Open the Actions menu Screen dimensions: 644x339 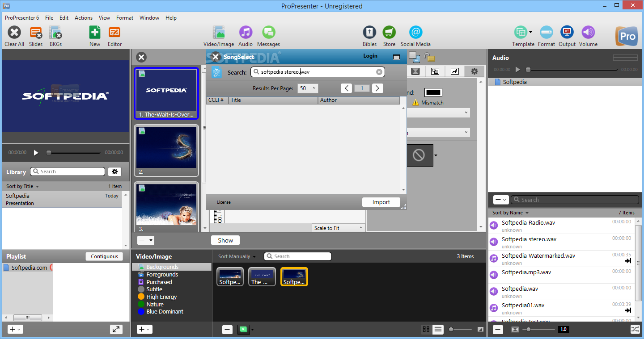click(x=84, y=18)
